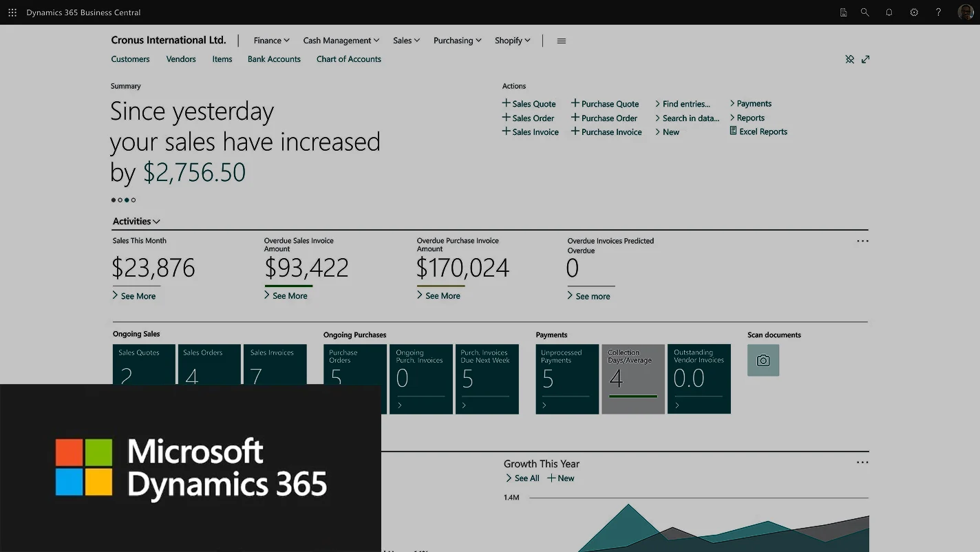980x552 pixels.
Task: Open the Growth This Year options ellipsis
Action: tap(862, 463)
